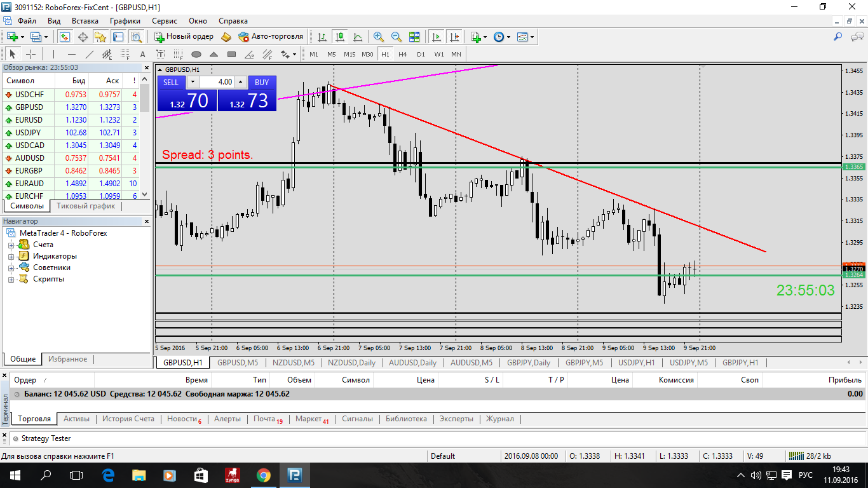Expand the Советники node in Navigator

[x=11, y=268]
